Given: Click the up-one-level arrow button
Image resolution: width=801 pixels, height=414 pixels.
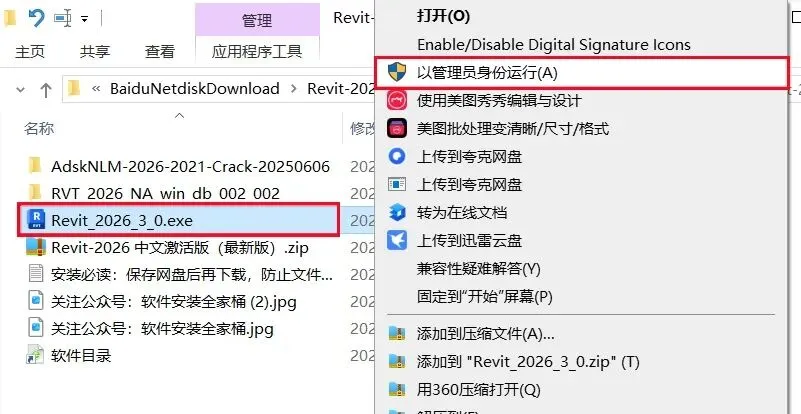Looking at the screenshot, I should (46, 90).
